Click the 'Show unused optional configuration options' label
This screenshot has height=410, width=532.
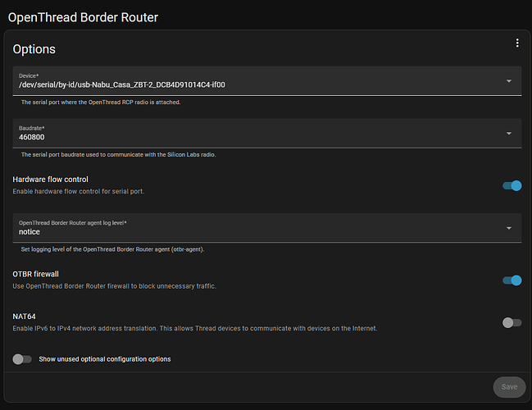(105, 359)
